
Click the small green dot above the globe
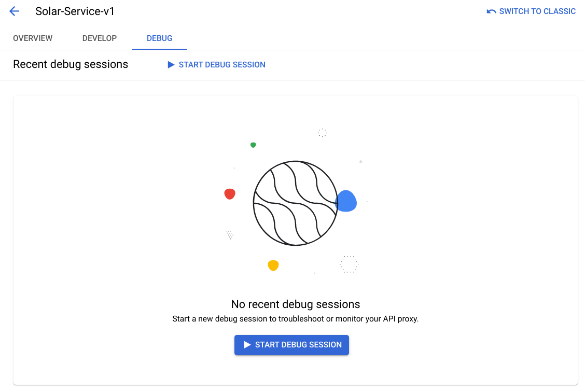click(x=253, y=145)
